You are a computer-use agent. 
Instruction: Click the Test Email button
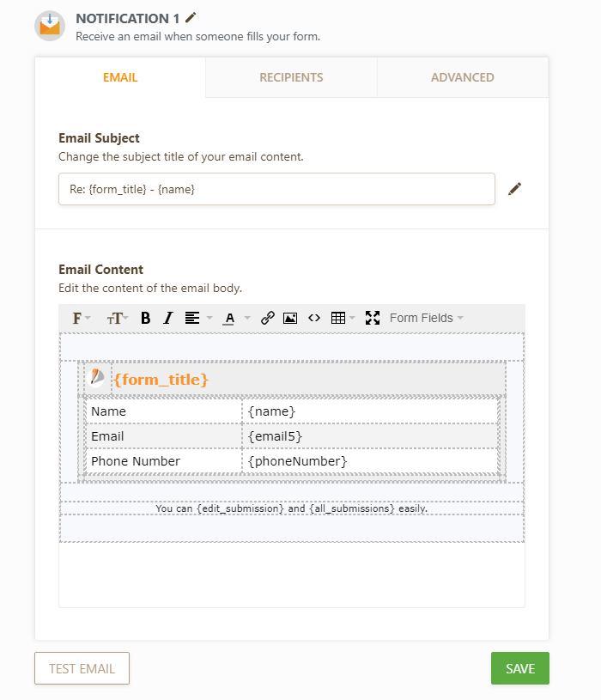click(x=82, y=668)
